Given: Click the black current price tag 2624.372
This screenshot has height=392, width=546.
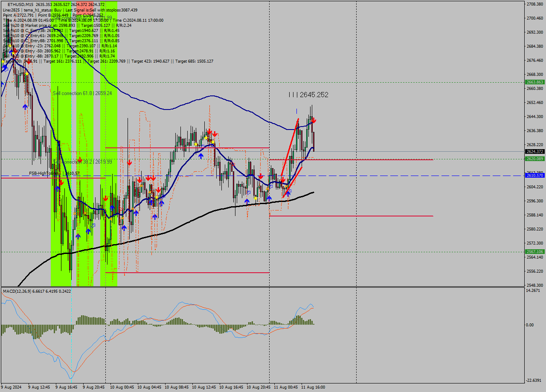Looking at the screenshot, I should point(534,152).
